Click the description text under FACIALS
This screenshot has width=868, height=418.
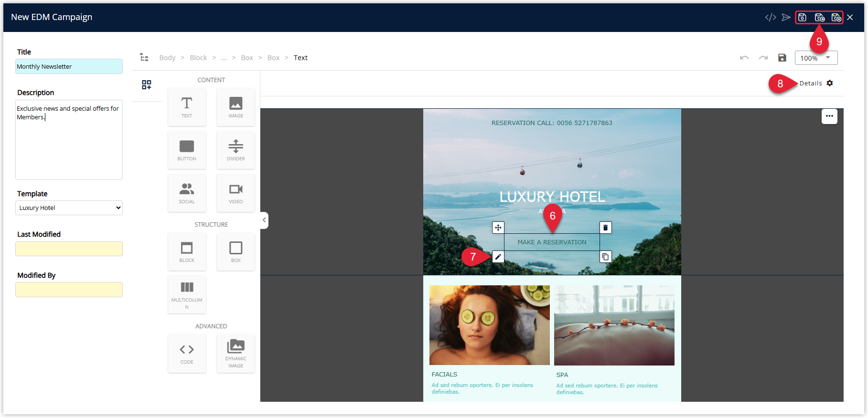tap(482, 388)
